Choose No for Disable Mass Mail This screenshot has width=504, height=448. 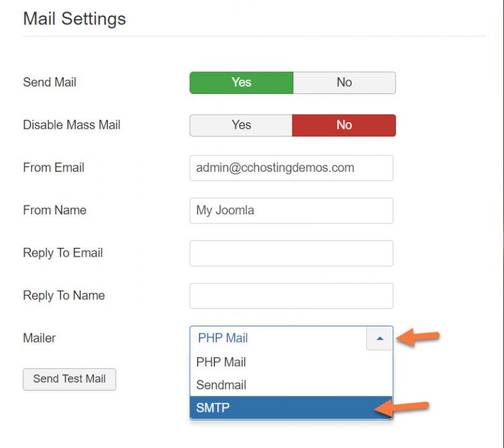(344, 125)
